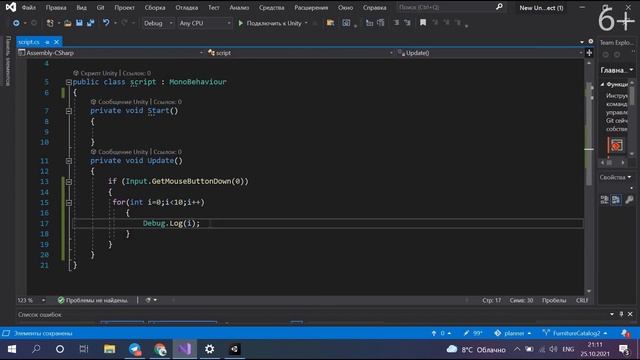Click the CRLF line ending indicator
Screen dimensions: 640x360
582,300
